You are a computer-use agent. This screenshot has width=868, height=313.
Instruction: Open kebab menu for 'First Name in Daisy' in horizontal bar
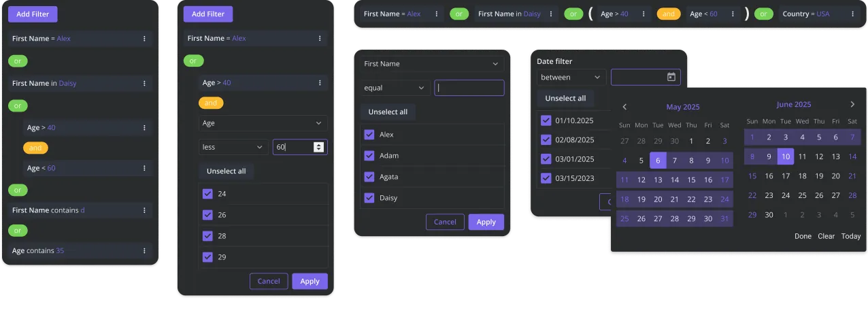click(553, 14)
